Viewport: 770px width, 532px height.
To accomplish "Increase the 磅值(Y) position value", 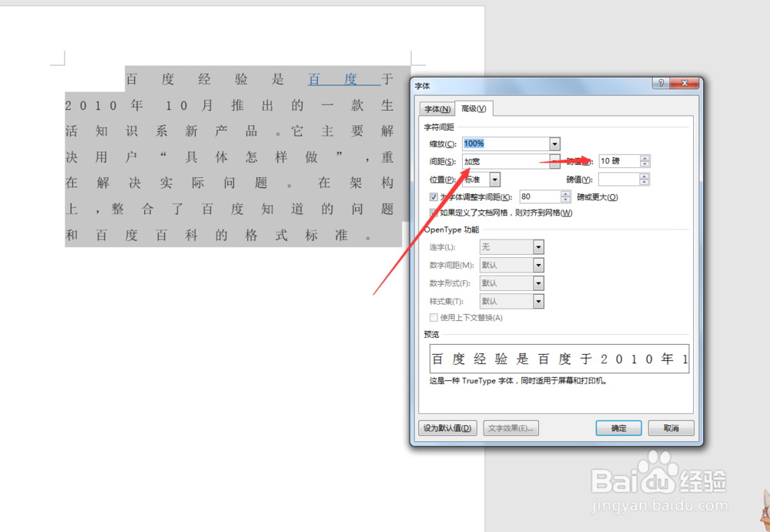I will point(644,176).
